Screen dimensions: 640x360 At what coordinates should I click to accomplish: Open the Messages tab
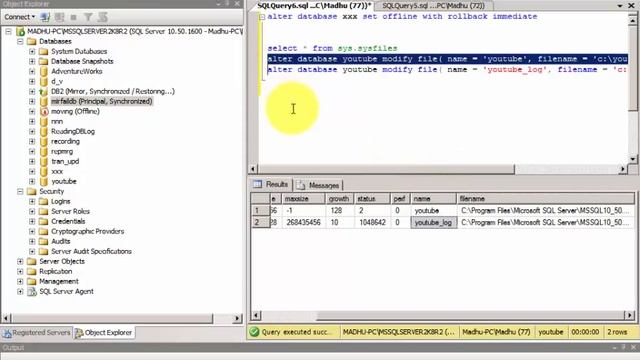point(319,185)
